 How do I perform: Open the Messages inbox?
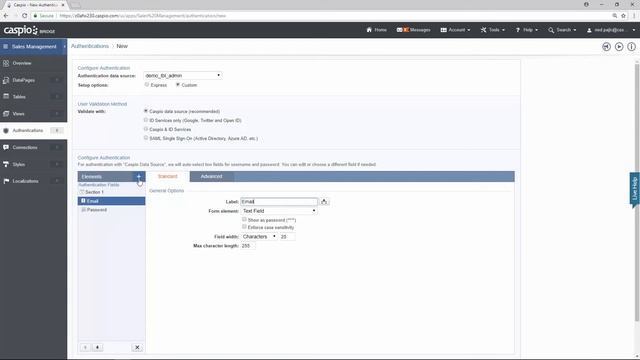413,30
